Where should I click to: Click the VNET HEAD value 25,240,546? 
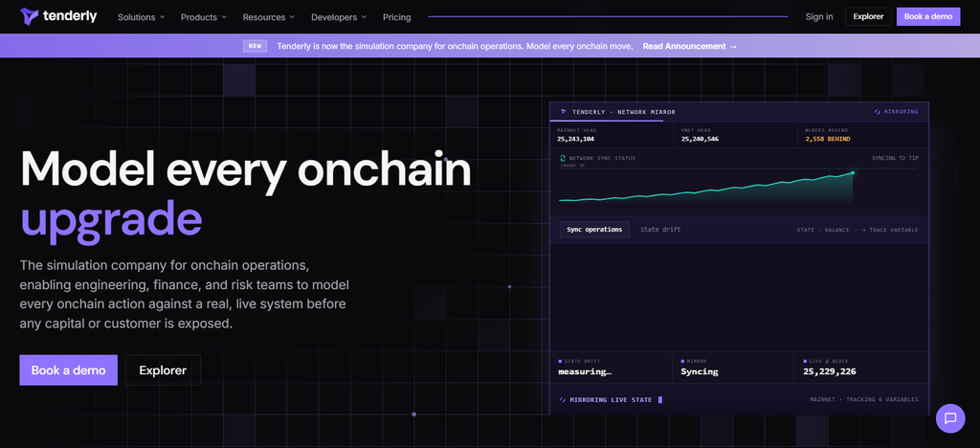[x=700, y=139]
